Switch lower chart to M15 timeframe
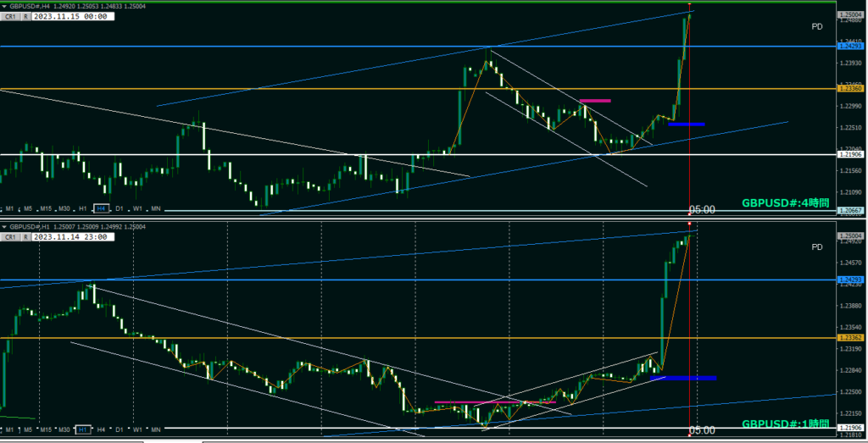This screenshot has height=443, width=868. click(46, 429)
